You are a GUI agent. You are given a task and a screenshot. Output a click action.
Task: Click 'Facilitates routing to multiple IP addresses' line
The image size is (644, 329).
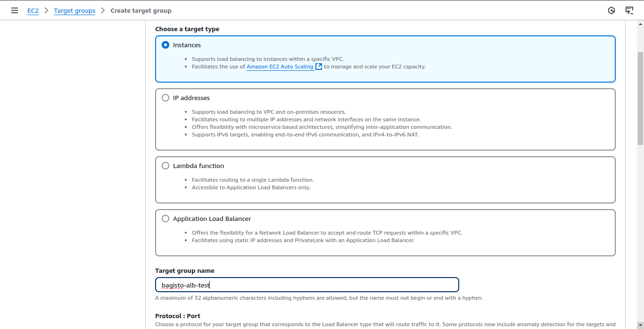click(306, 119)
